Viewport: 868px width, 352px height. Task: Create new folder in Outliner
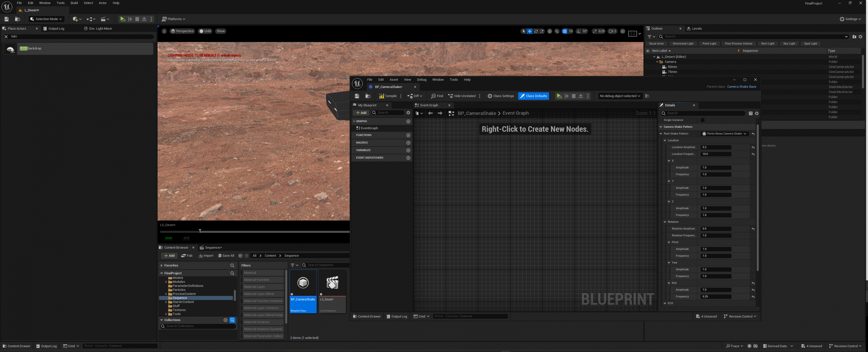[854, 37]
